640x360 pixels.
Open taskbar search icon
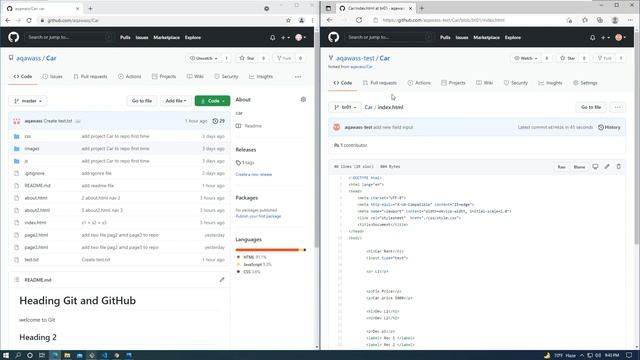pos(18,355)
